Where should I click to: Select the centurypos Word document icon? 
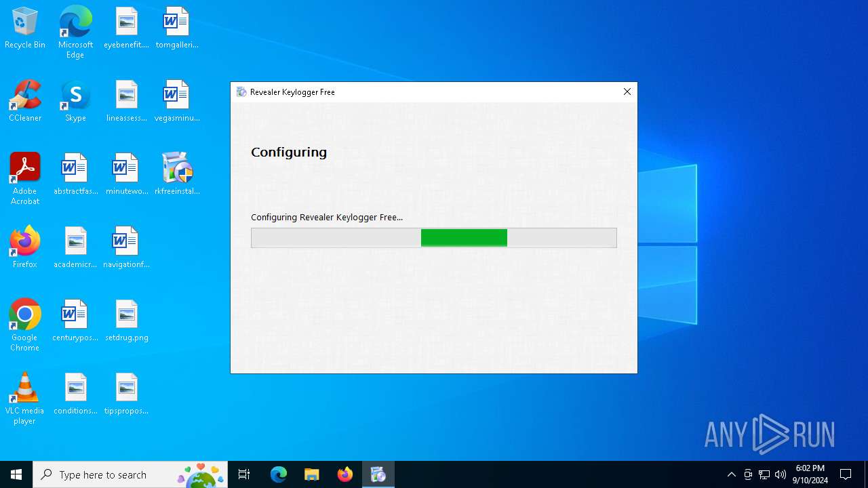[x=75, y=321]
